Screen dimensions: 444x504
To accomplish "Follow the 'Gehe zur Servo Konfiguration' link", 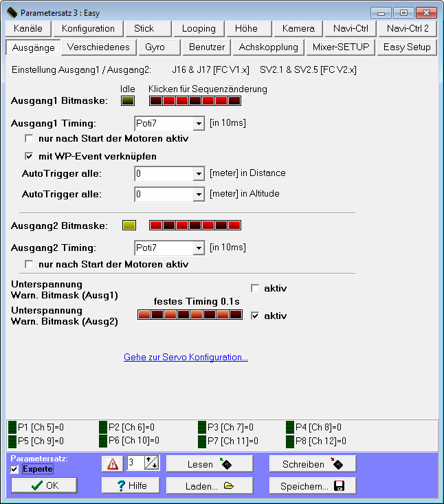I will 186,358.
